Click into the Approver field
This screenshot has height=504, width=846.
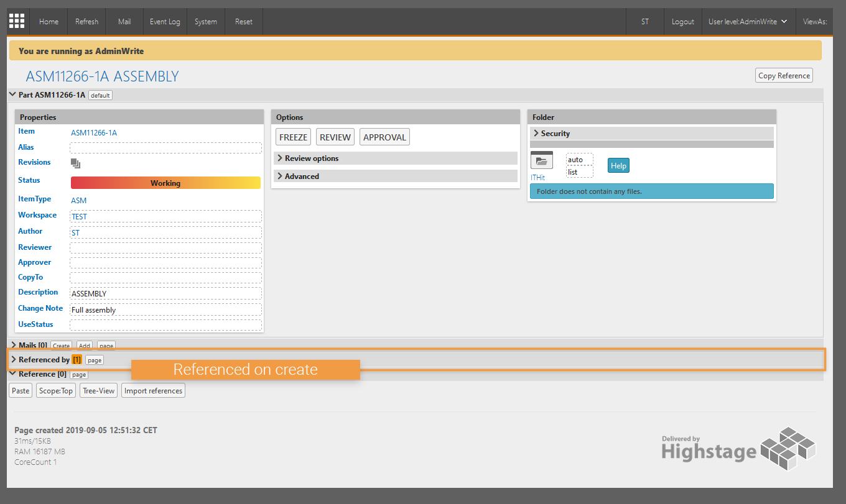[x=165, y=263]
